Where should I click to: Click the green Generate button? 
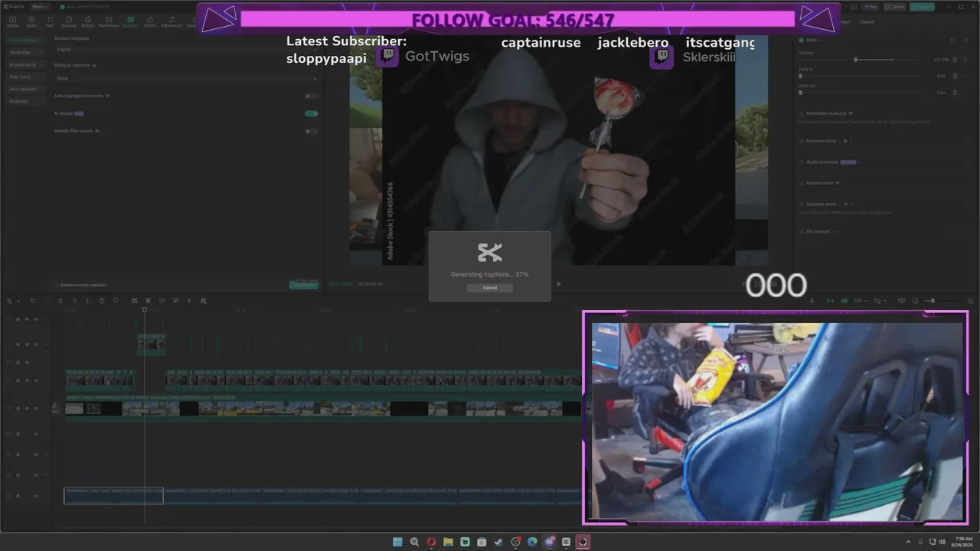304,285
